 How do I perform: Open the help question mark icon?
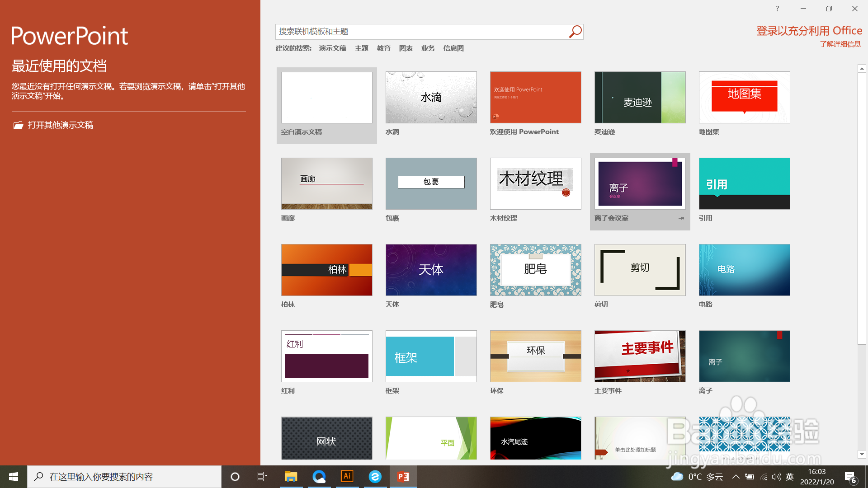click(778, 9)
